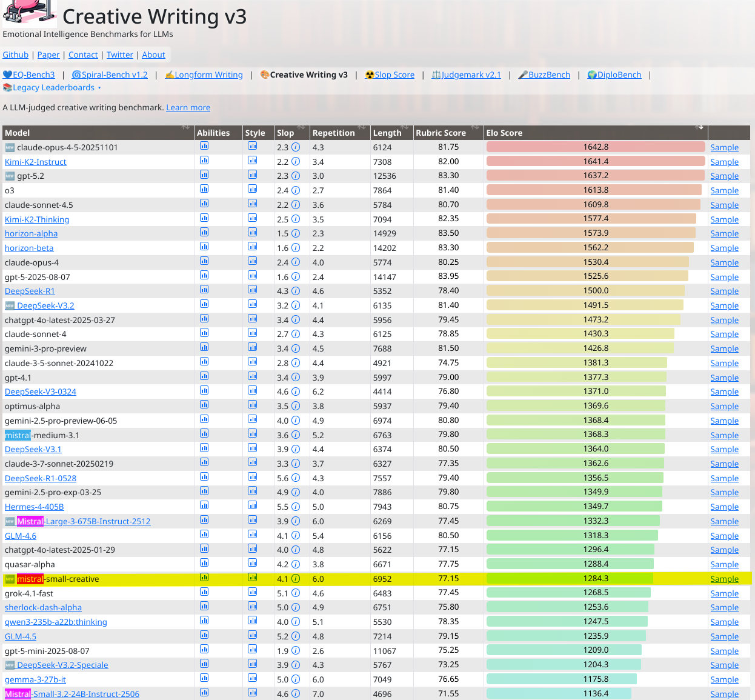Sort table by Elo Score column header
The image size is (755, 700).
tap(596, 133)
